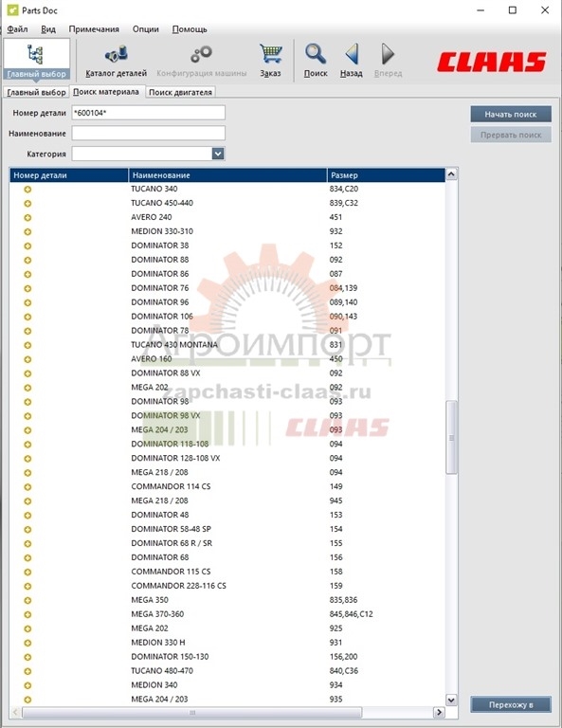562x728 pixels.
Task: Click yellow plus icon beside MEGA 370-360
Action: pyautogui.click(x=27, y=614)
